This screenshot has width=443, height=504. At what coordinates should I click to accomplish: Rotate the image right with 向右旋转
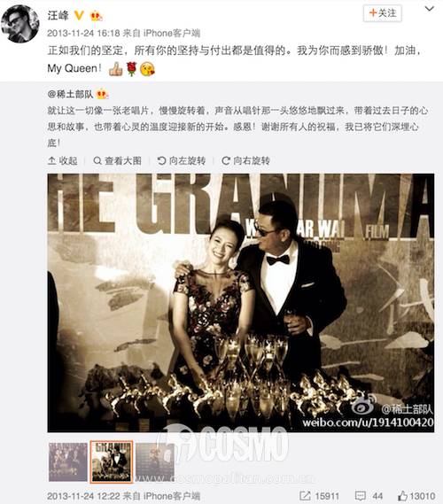(246, 160)
